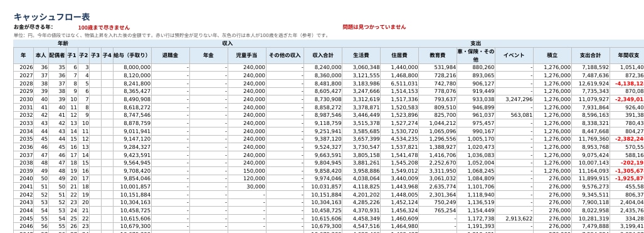Click the 収入 group header
This screenshot has height=233, width=644.
(227, 43)
